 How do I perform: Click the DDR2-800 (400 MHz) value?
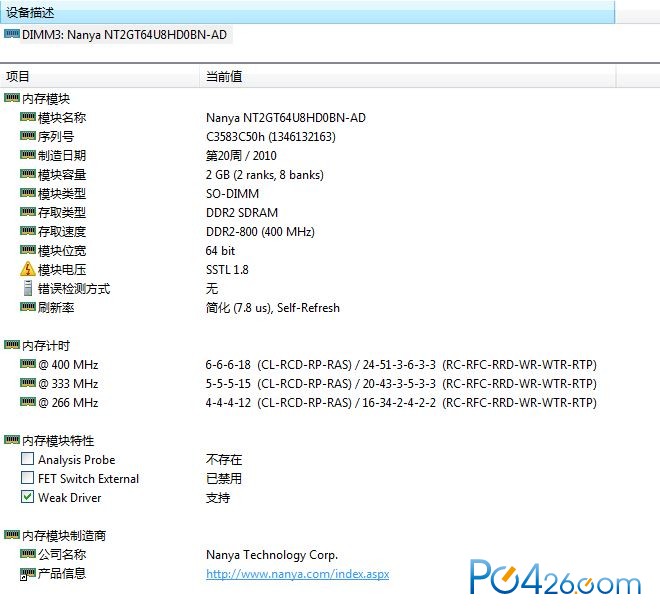(260, 232)
